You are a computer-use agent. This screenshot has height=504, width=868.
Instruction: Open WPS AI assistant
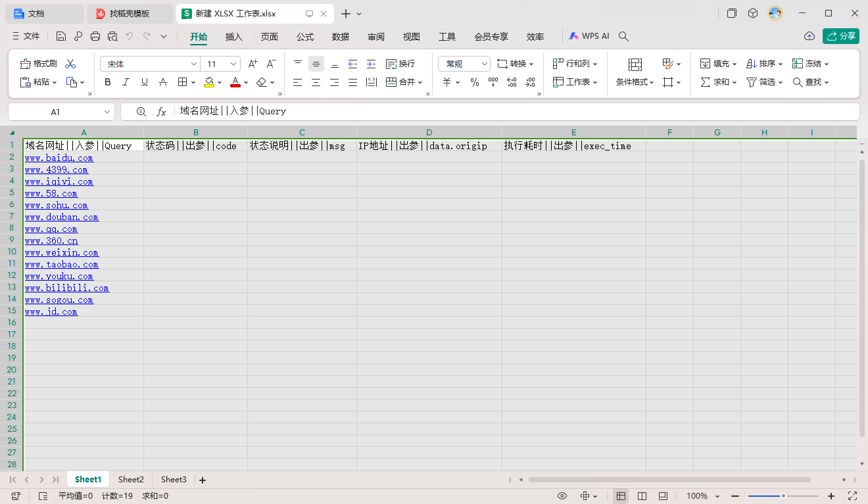click(589, 37)
